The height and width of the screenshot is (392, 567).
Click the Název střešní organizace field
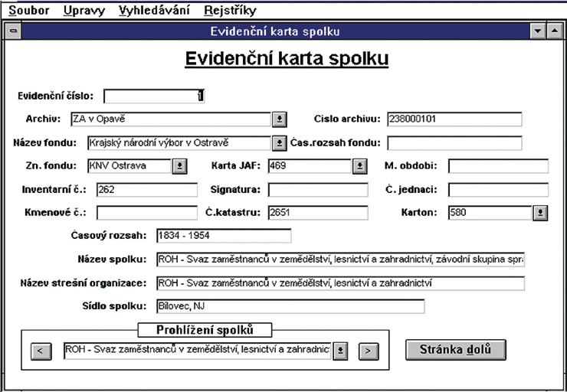(x=341, y=283)
